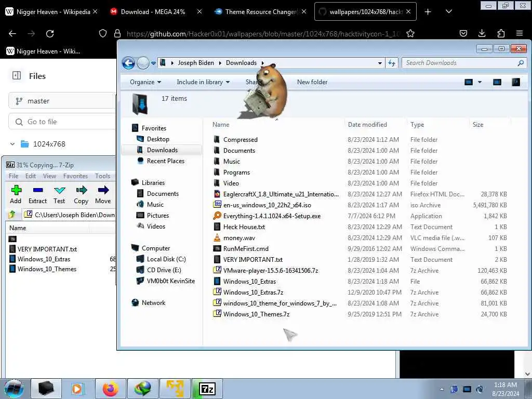This screenshot has height=399, width=532.
Task: Select CD Drive (E:) in navigation pane
Action: click(x=164, y=270)
